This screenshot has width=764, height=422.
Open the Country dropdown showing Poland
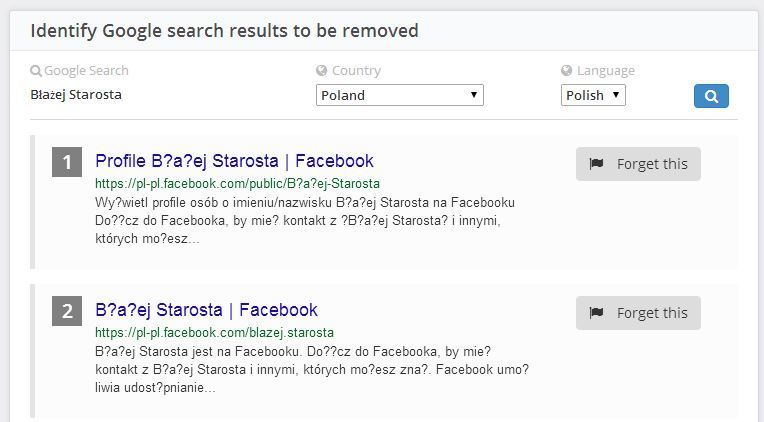[399, 95]
